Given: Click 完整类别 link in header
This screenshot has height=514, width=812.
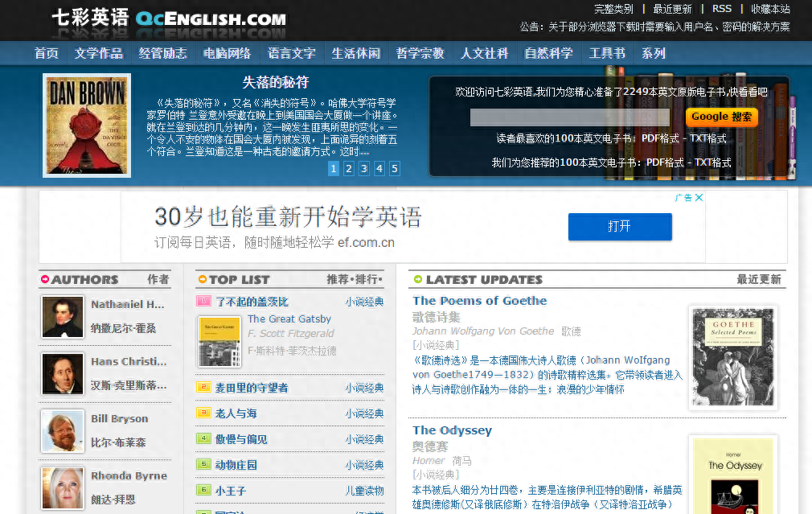Looking at the screenshot, I should pos(613,9).
